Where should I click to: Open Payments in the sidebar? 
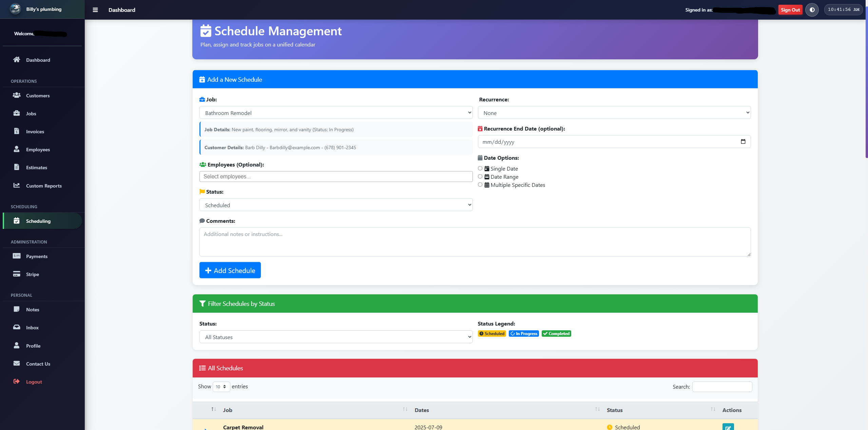coord(42,256)
